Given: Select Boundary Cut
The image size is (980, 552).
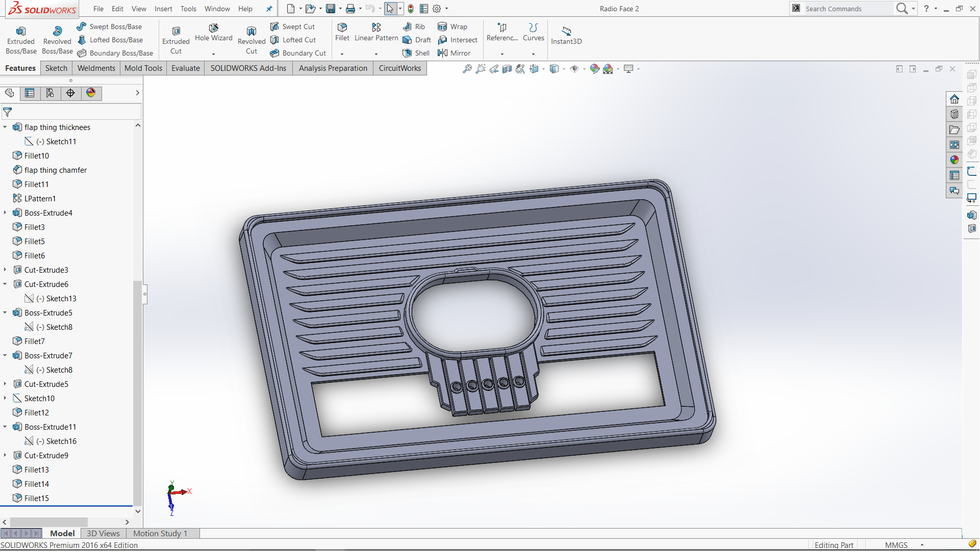Looking at the screenshot, I should (x=298, y=53).
